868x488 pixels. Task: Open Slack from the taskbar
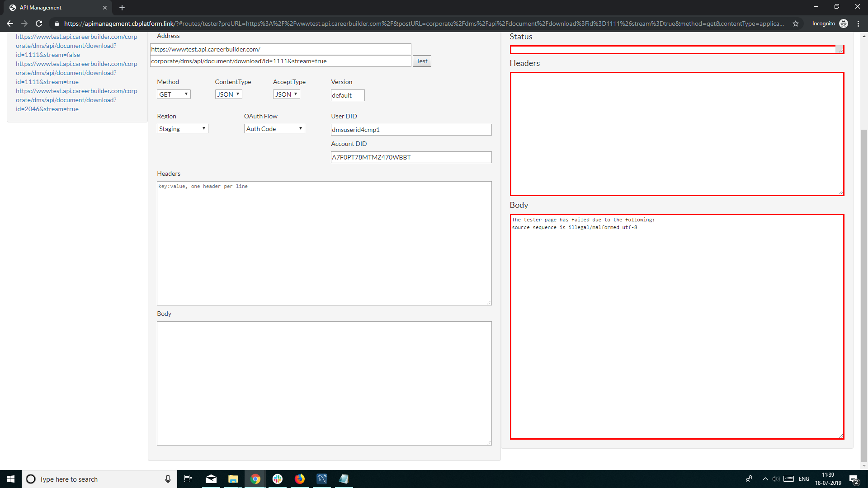click(277, 479)
